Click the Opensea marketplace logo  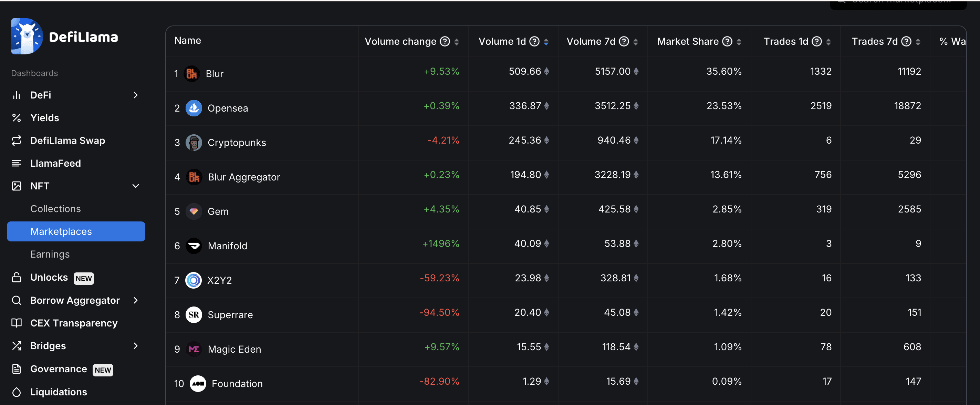tap(194, 108)
